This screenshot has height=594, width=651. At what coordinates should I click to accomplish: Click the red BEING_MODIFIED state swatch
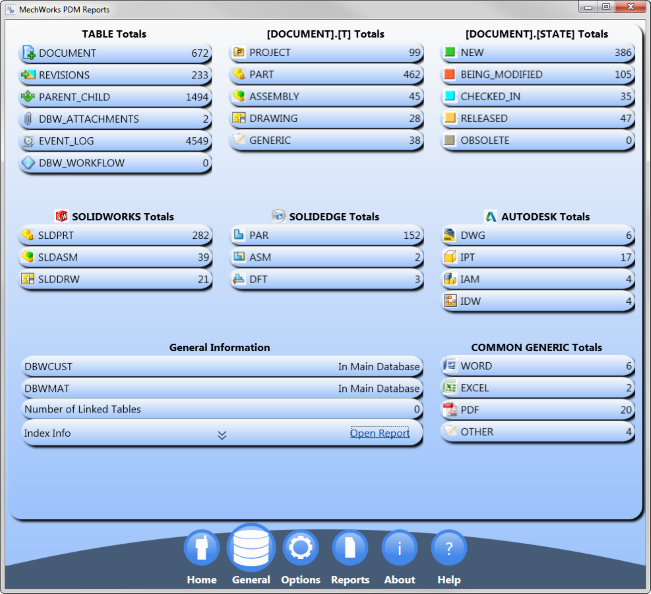(x=450, y=74)
